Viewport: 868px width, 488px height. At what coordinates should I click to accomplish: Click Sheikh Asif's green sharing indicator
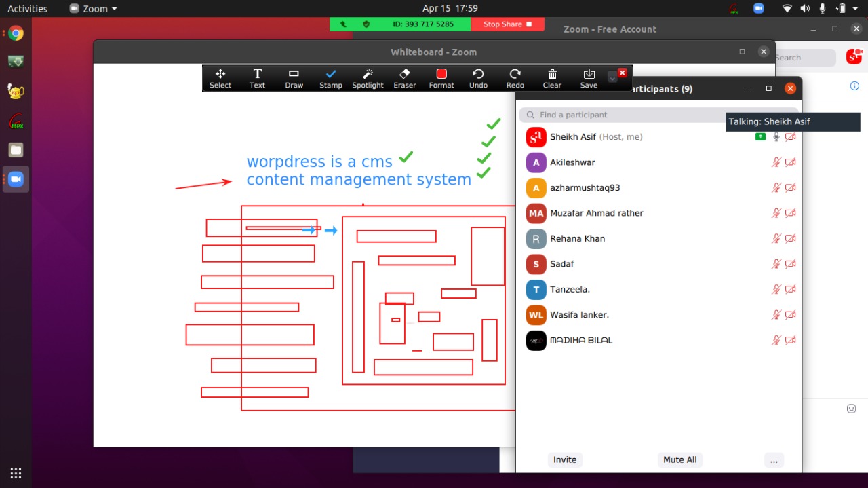point(761,137)
